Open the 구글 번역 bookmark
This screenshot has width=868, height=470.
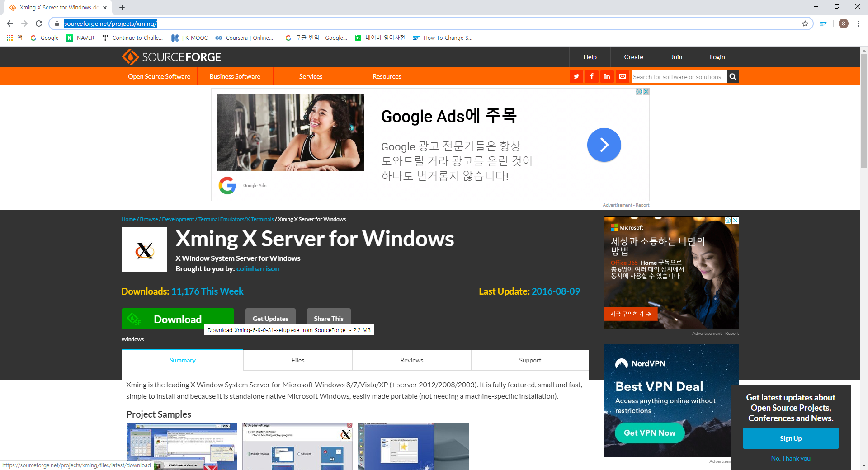point(316,38)
